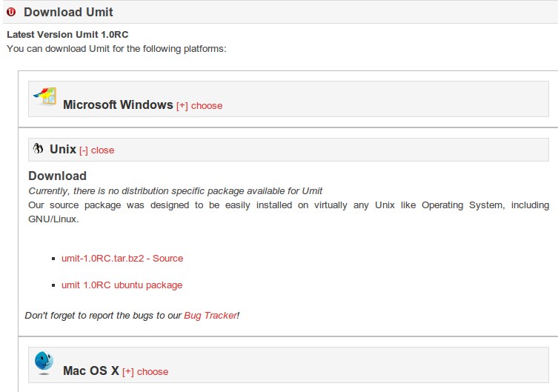558x392 pixels.
Task: Click Latest Version Umit 1.0RC text
Action: pos(67,35)
